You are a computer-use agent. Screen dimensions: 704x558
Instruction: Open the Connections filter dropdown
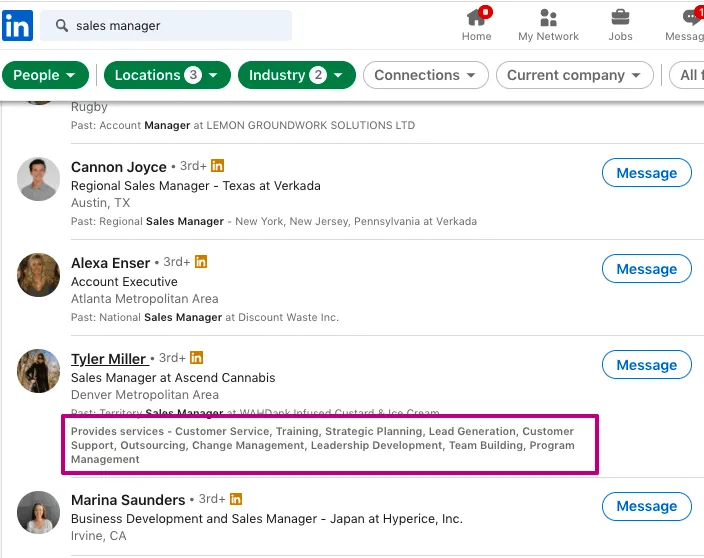click(x=426, y=75)
